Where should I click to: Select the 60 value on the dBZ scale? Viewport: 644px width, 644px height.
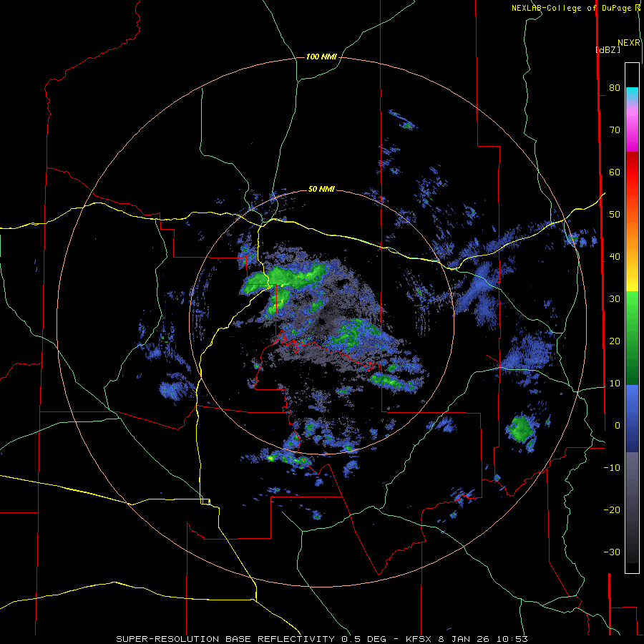(615, 172)
